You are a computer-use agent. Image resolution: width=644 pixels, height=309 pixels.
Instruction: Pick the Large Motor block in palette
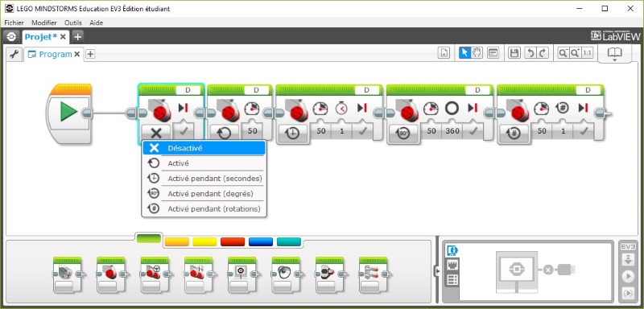(111, 275)
